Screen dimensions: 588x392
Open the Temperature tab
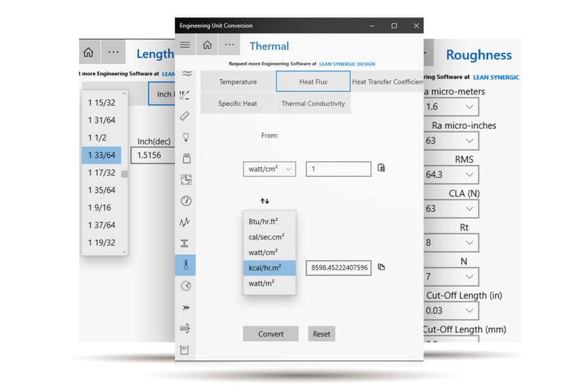[238, 82]
